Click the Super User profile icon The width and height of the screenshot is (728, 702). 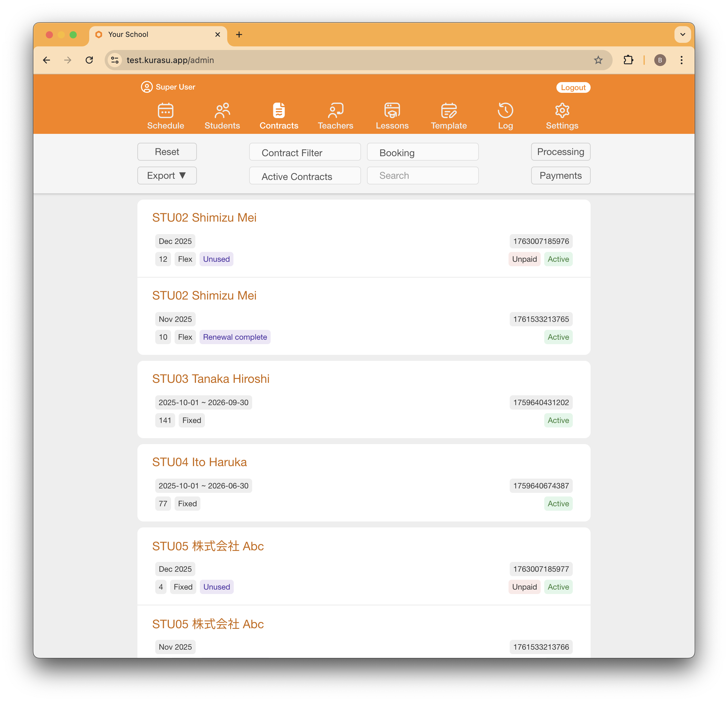(146, 87)
